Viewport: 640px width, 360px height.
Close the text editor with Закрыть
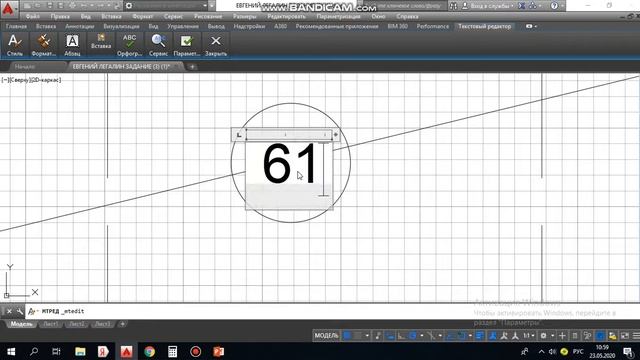point(216,45)
